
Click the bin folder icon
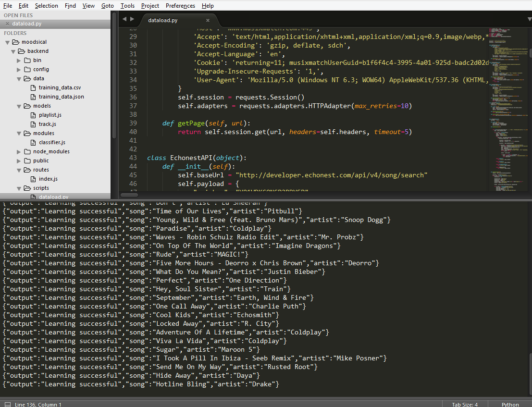[x=27, y=60]
